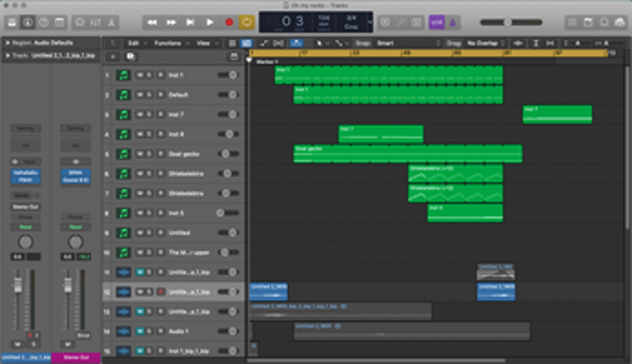Open the Smart Controls icon
The image size is (632, 364).
coord(80,23)
